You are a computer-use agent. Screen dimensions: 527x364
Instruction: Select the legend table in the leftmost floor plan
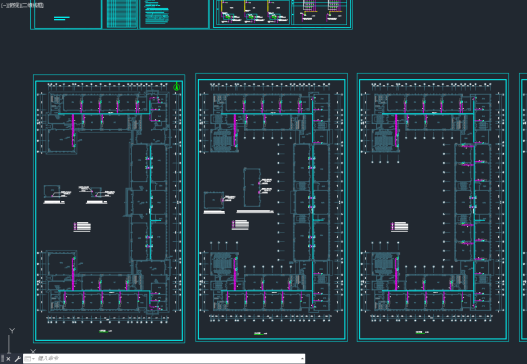coord(82,227)
